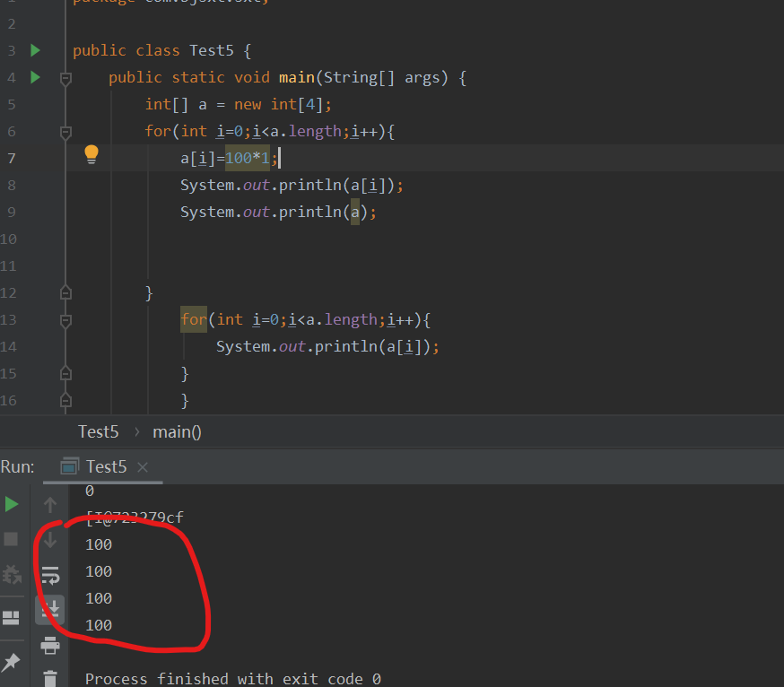Click the highlighted variable a in println(a)
This screenshot has height=687, width=784.
[355, 212]
